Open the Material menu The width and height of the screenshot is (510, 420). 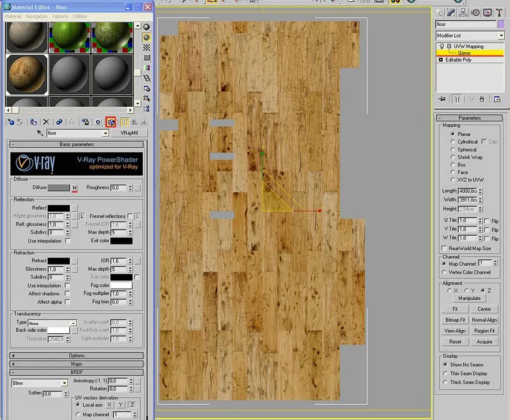(13, 16)
